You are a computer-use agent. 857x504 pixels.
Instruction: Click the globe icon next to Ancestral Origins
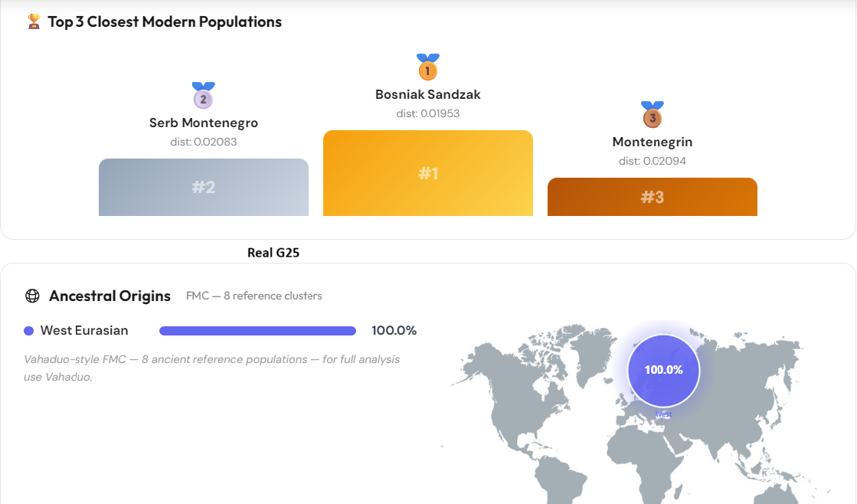(x=32, y=296)
